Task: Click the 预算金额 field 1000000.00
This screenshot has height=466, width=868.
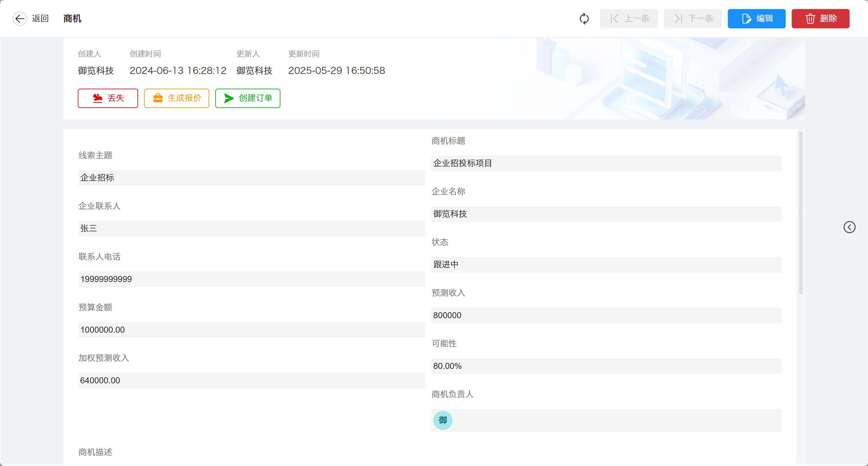Action: [251, 330]
